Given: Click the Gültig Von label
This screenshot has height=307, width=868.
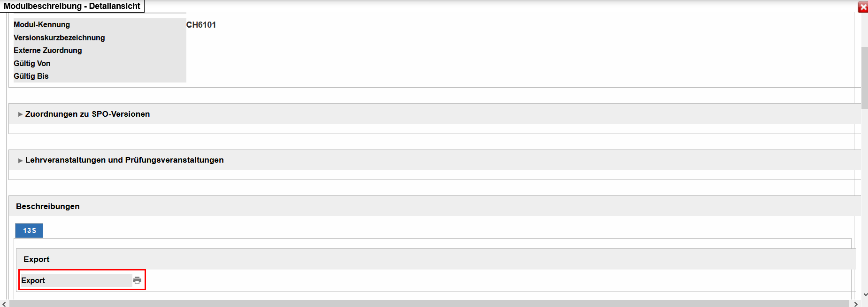Looking at the screenshot, I should pyautogui.click(x=32, y=63).
